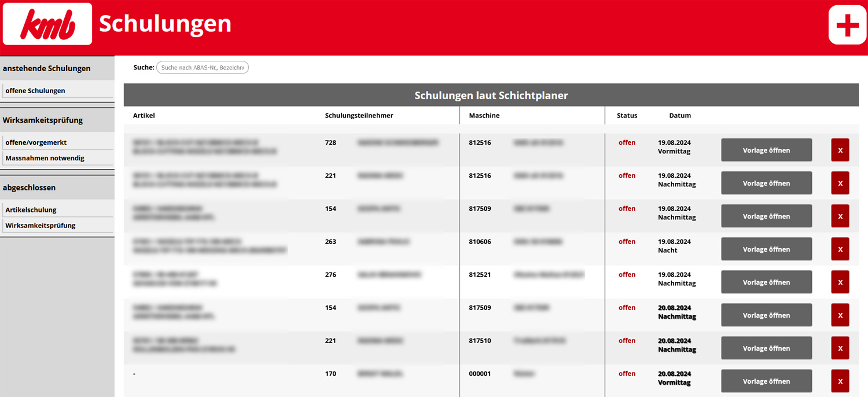Click into the ABAS-Nr. search field
868x397 pixels.
point(202,67)
